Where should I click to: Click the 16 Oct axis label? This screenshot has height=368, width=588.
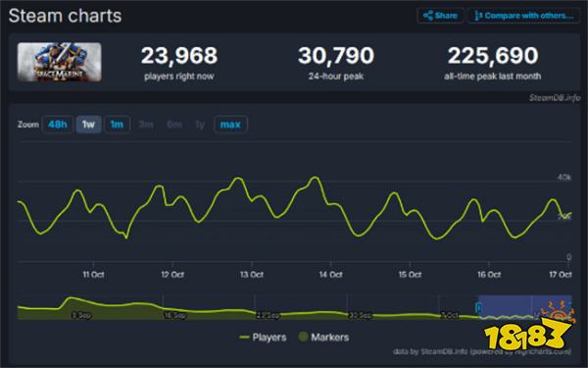click(x=489, y=275)
